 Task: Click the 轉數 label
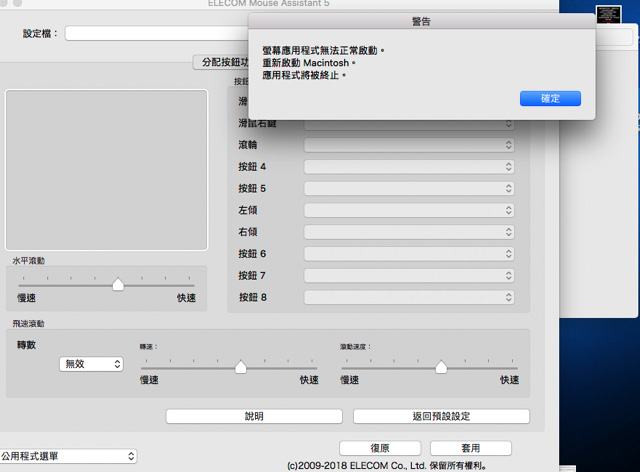click(x=27, y=345)
